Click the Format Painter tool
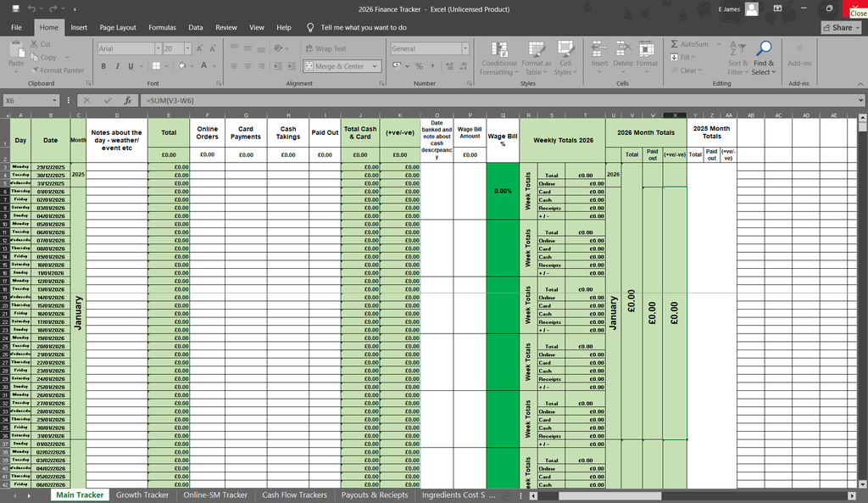This screenshot has width=868, height=503. [57, 70]
